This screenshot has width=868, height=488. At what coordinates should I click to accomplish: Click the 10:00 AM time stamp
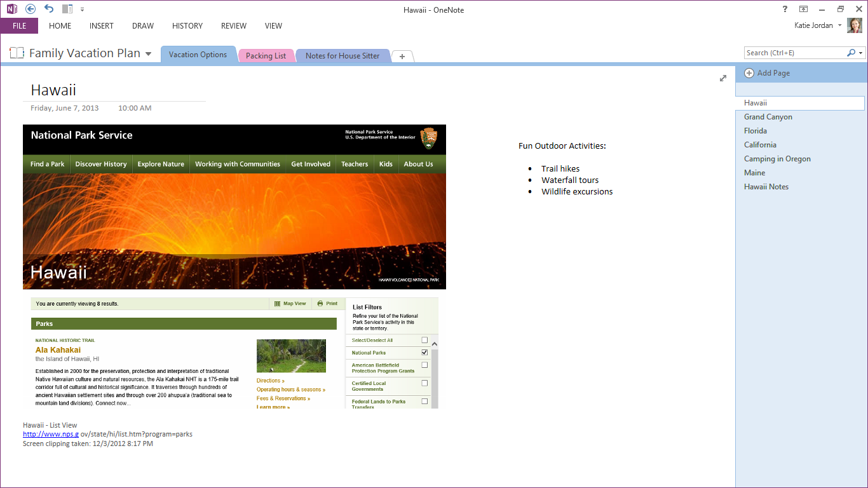click(135, 108)
